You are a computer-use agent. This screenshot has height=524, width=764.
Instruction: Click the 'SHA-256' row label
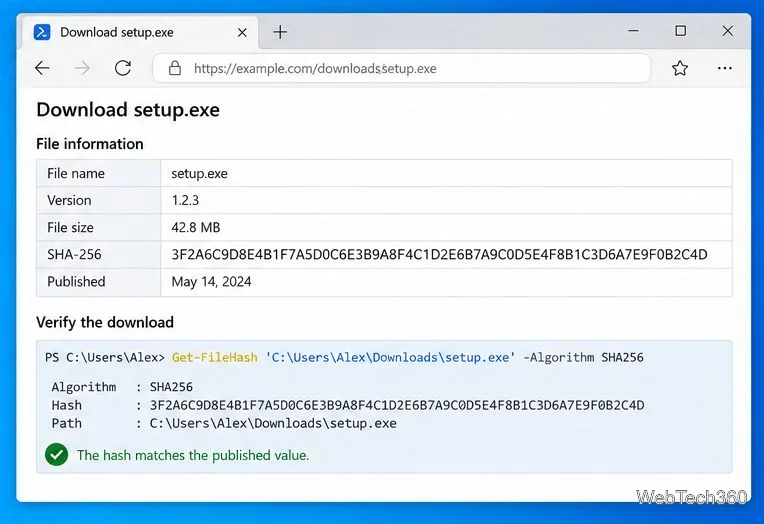click(74, 254)
